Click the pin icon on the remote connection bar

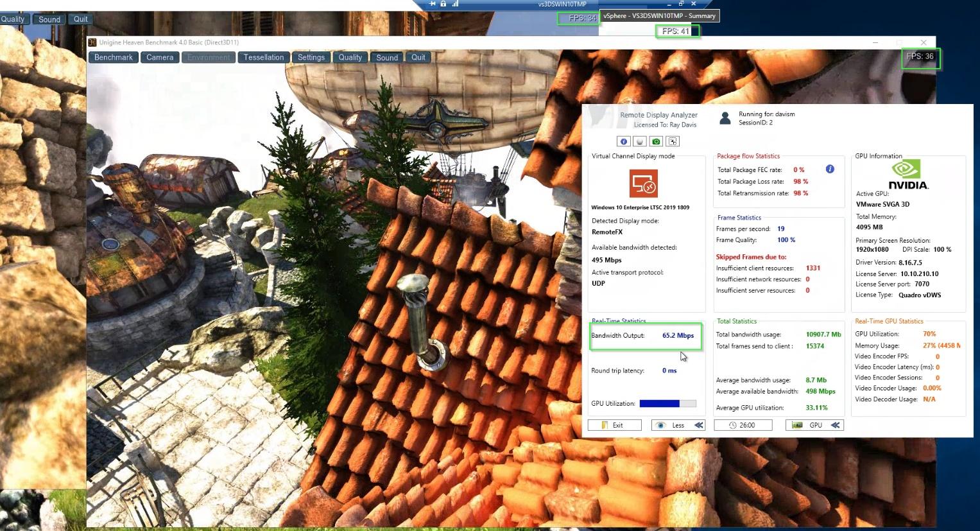pos(433,4)
